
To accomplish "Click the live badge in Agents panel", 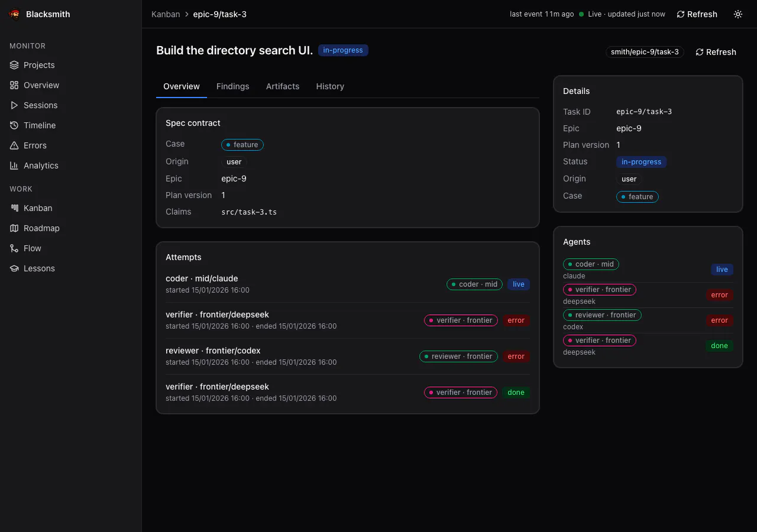I will tap(722, 270).
